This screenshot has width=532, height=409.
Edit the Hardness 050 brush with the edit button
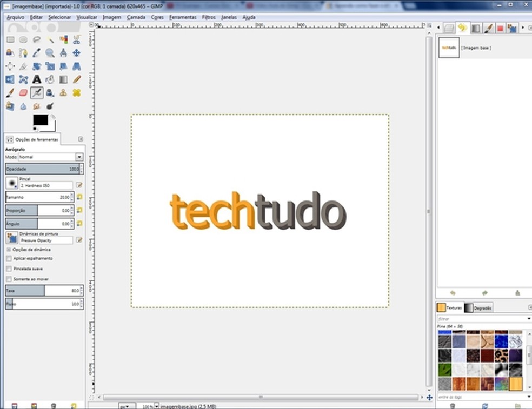point(78,184)
